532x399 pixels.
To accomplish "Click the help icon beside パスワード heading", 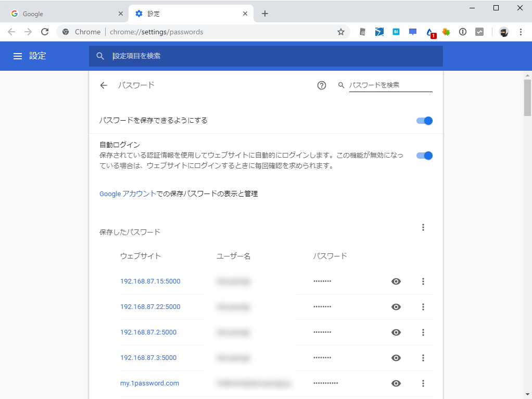I will click(322, 85).
